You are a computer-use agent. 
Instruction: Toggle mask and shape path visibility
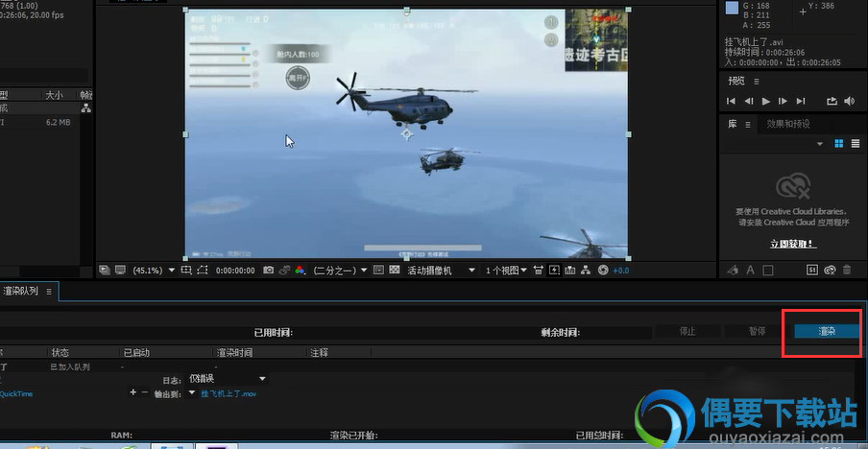202,271
